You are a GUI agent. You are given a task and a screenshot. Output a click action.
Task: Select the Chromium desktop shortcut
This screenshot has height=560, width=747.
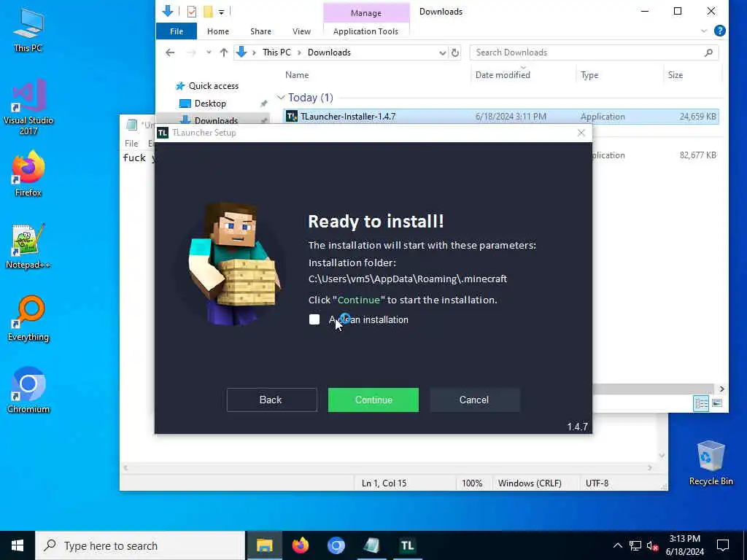[28, 391]
